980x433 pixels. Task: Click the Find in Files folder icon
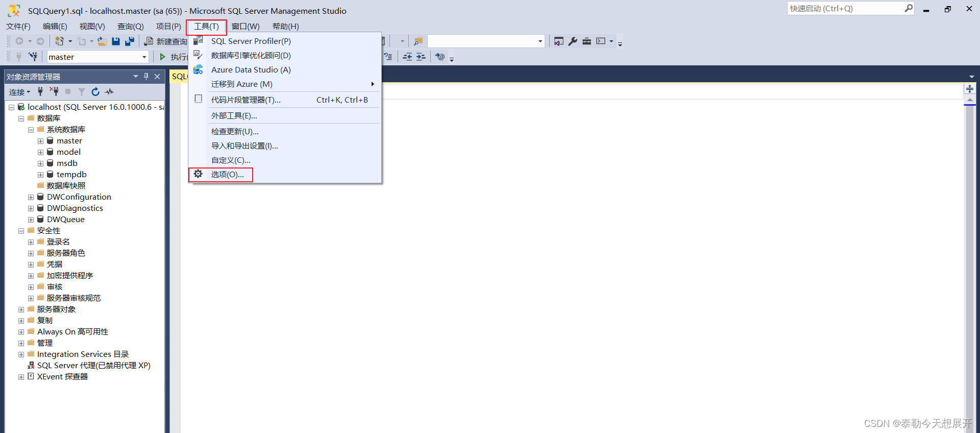(x=418, y=41)
